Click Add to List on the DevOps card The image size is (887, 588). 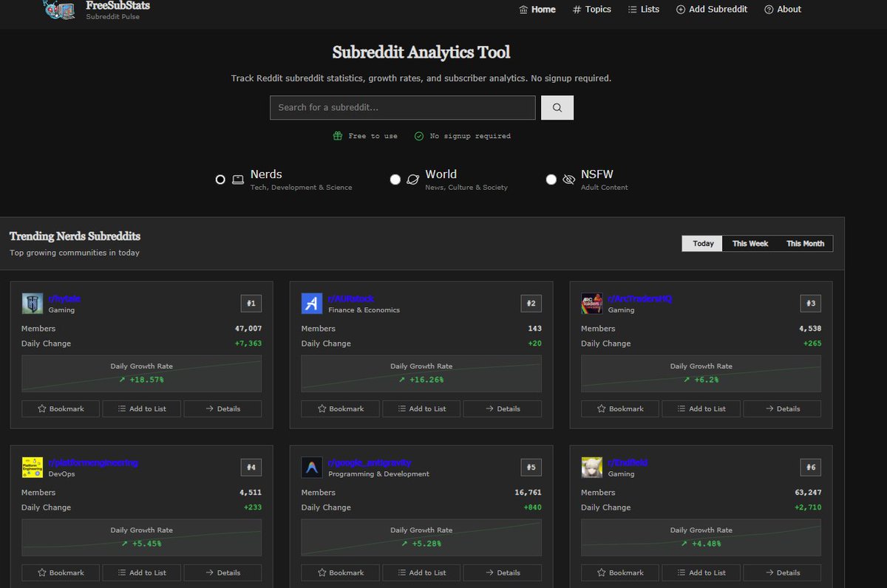[x=141, y=572]
